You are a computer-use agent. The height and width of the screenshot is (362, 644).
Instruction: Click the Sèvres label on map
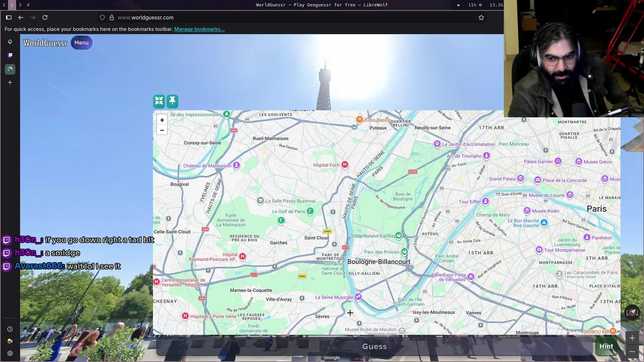pos(322,317)
